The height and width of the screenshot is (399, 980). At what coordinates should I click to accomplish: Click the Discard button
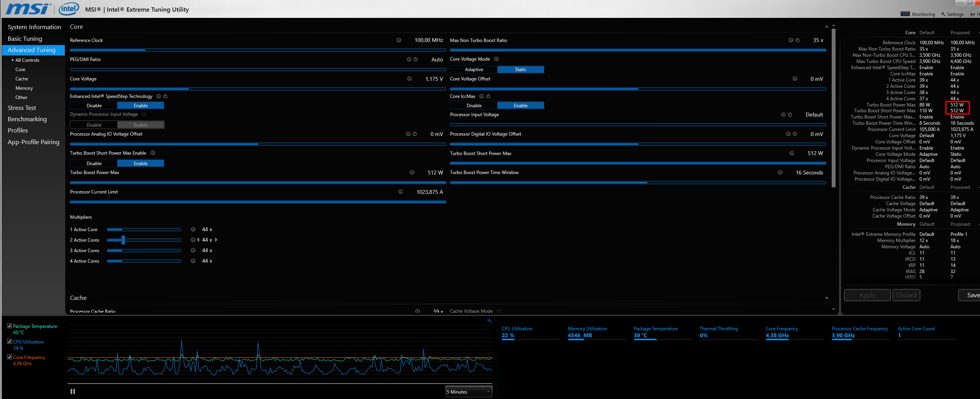point(906,295)
